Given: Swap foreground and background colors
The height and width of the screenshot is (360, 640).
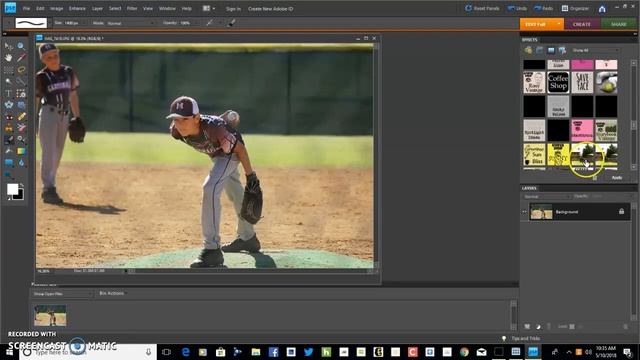Looking at the screenshot, I should click(22, 186).
